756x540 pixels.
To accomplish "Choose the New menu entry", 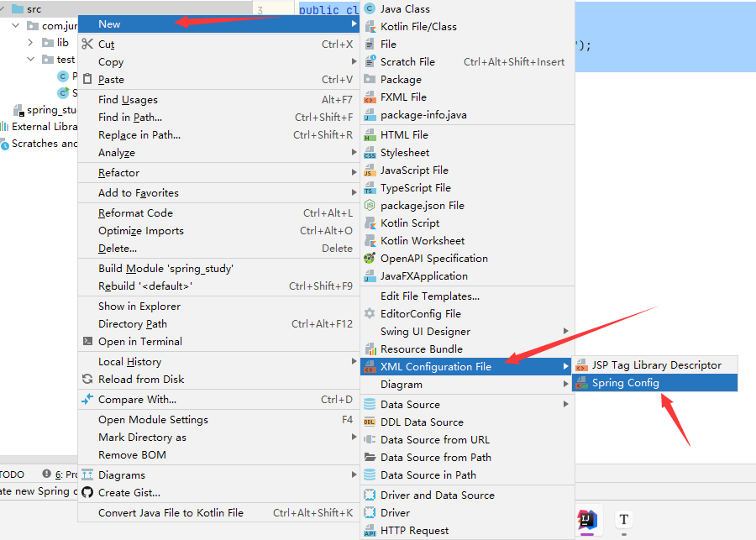I will [x=218, y=24].
